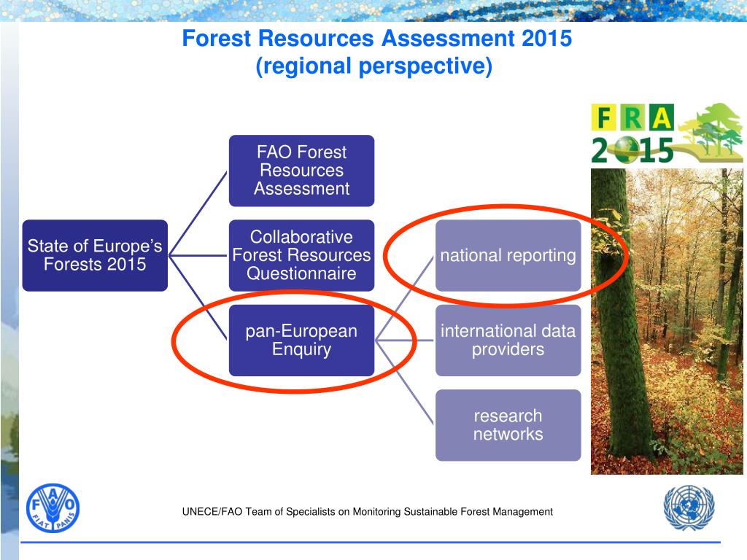Image resolution: width=747 pixels, height=560 pixels.
Task: Click the national reporting box
Action: [x=508, y=255]
